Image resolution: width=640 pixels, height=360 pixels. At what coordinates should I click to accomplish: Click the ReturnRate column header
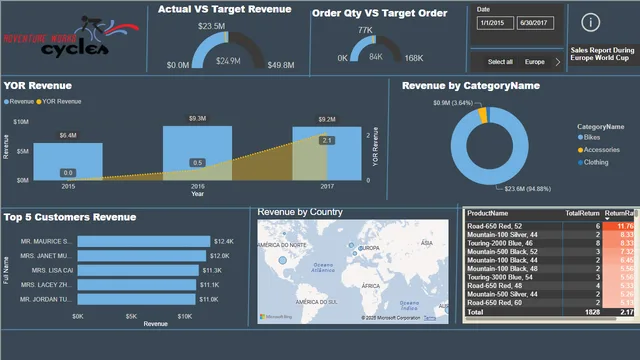click(619, 213)
